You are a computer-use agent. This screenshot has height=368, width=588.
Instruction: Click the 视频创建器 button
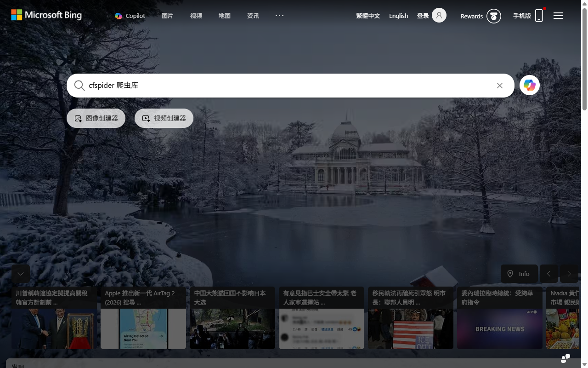coord(164,118)
